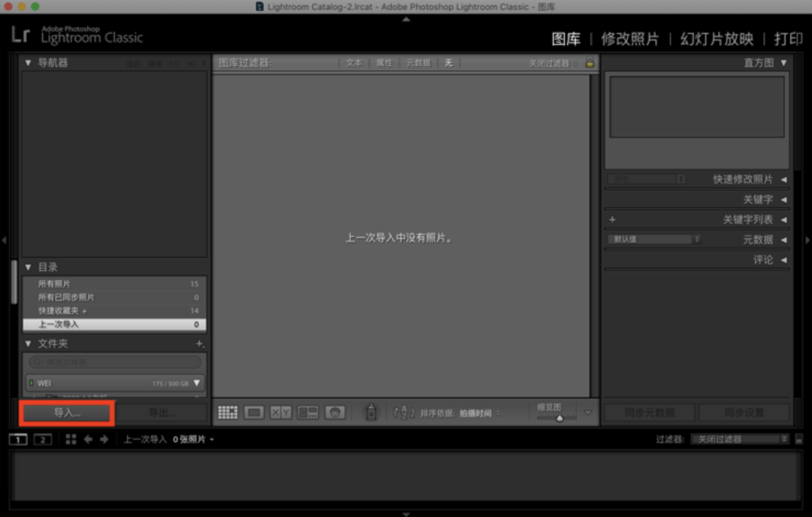Adjust the 缩览图 thumbnail size slider
The image size is (812, 517).
pyautogui.click(x=559, y=418)
